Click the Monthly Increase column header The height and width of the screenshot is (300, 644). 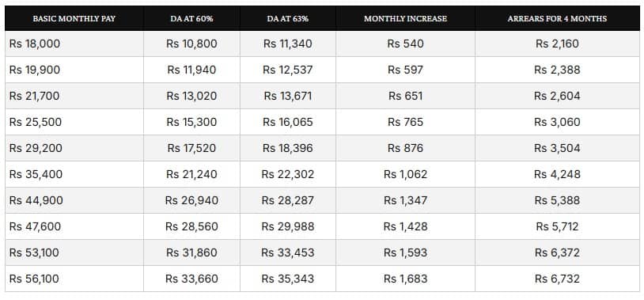(405, 18)
